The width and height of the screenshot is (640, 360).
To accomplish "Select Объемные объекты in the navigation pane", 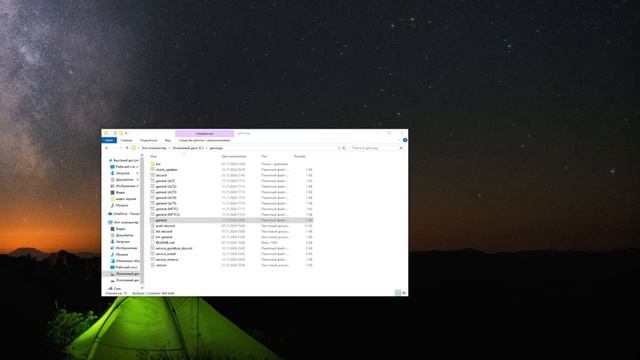I will pyautogui.click(x=127, y=260).
